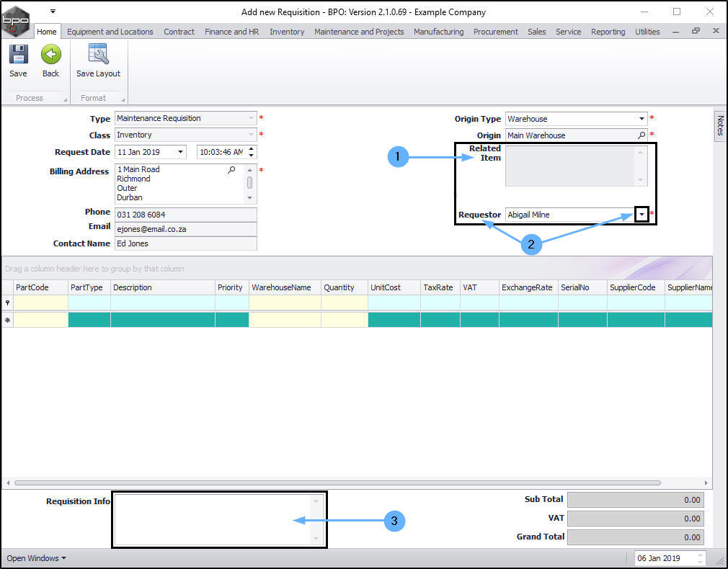The width and height of the screenshot is (728, 569).
Task: Click the Save Layout icon
Action: point(99,54)
